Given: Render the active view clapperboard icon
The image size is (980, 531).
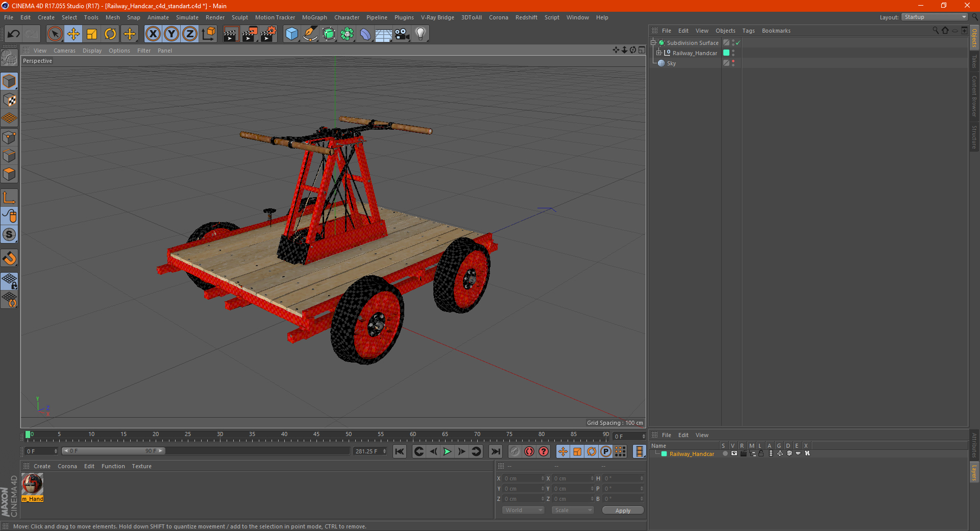Looking at the screenshot, I should [231, 34].
